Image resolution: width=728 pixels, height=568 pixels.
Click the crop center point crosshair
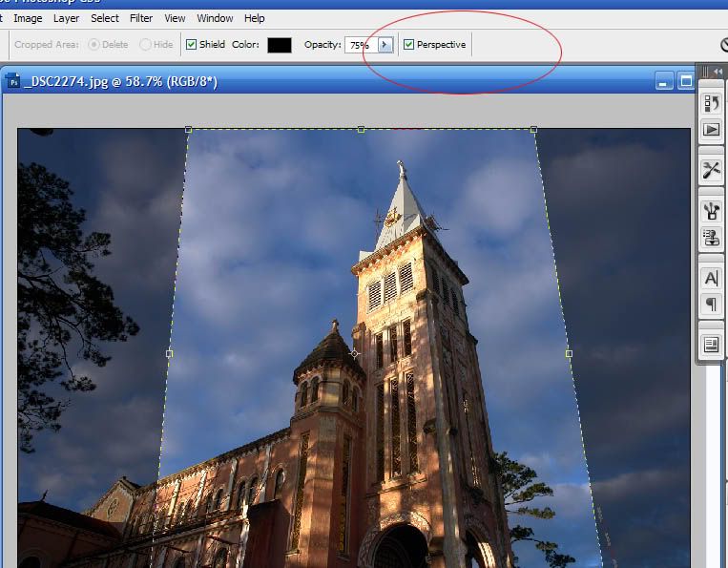click(x=355, y=354)
